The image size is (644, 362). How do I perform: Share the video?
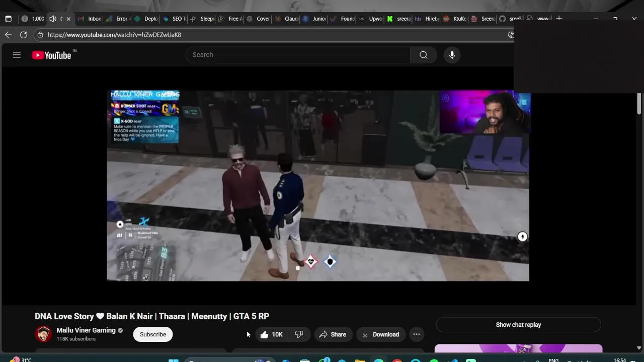click(x=333, y=334)
